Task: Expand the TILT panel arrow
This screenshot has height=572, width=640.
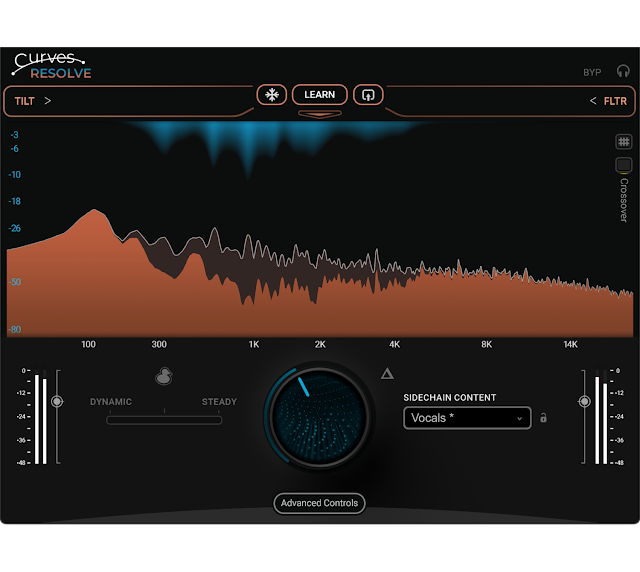Action: click(48, 100)
